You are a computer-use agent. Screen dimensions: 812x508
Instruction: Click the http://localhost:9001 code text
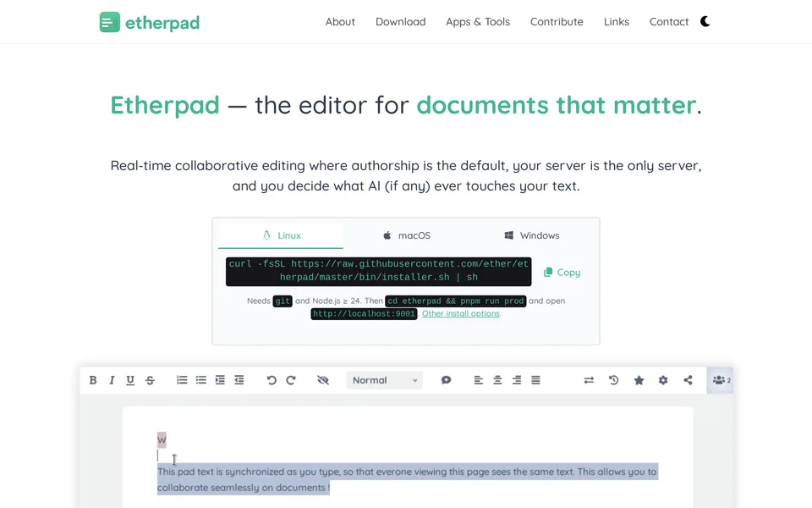click(x=364, y=314)
